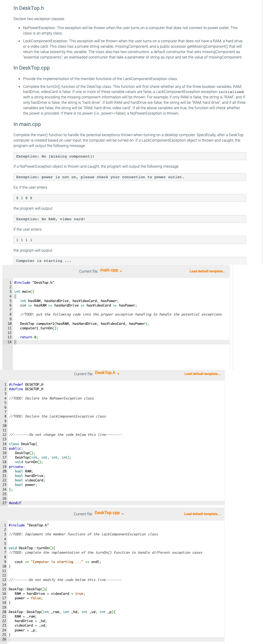Click the 'class DeskTop{' line
This screenshot has width=263, height=644.
(x=23, y=444)
